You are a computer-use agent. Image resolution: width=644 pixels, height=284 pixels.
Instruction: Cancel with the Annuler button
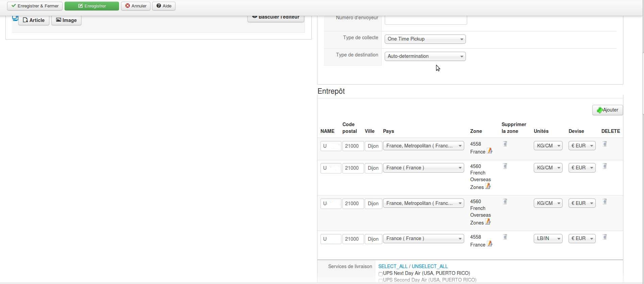136,6
